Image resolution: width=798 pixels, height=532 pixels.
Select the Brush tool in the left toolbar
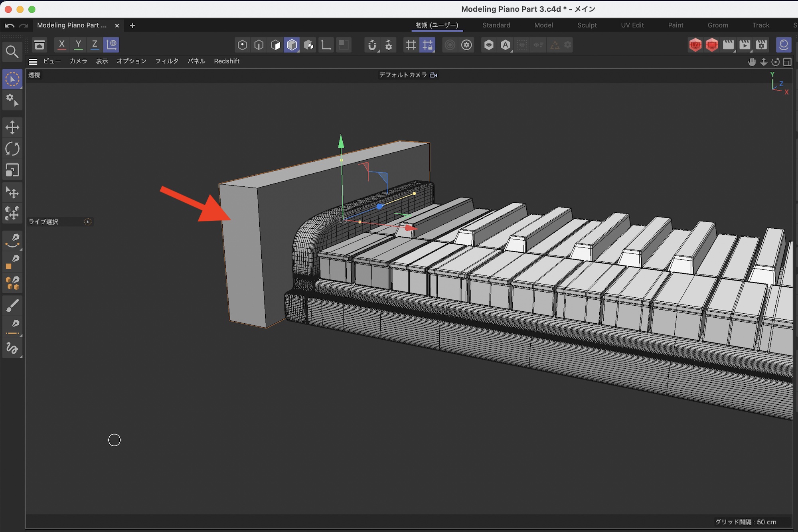coord(12,306)
